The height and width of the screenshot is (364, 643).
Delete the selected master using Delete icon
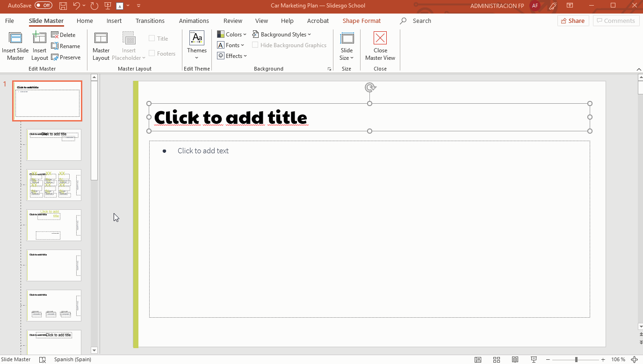coord(55,35)
